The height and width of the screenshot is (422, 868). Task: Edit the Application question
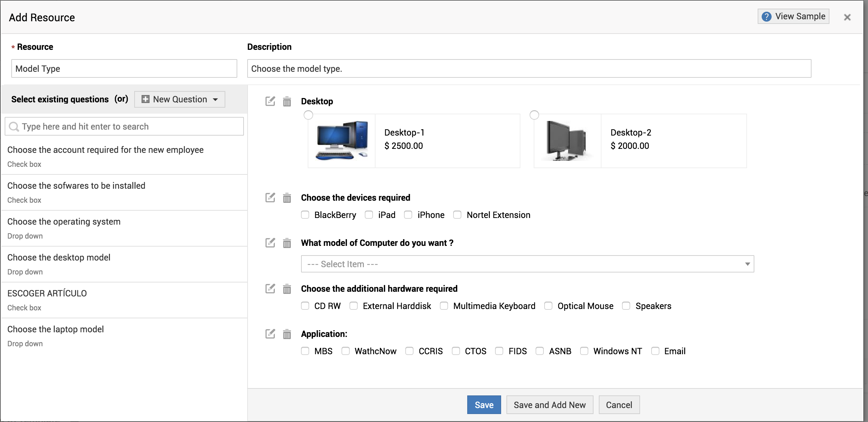[270, 334]
